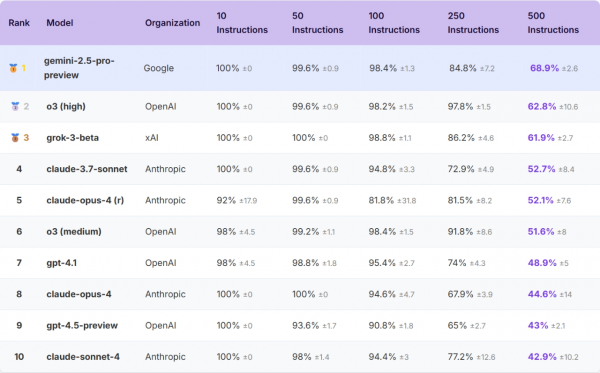Click the bronze medal icon beside grok-3-beta
This screenshot has width=600, height=373.
15,138
